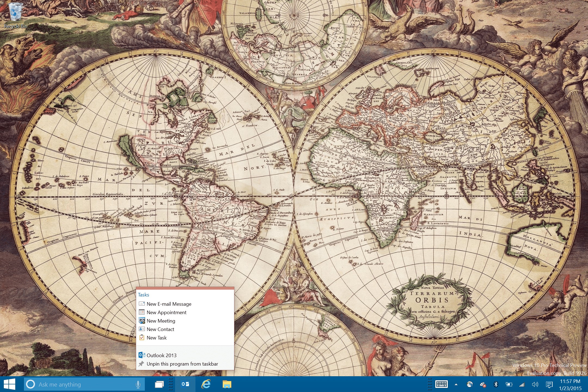
Task: Click the Outlook taskbar icon
Action: click(185, 384)
